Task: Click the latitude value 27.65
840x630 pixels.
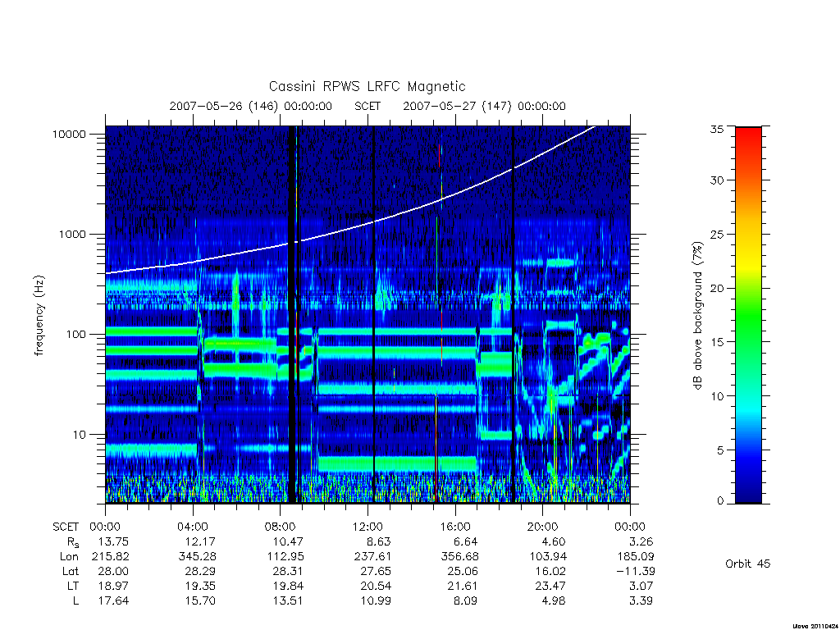Action: click(375, 571)
